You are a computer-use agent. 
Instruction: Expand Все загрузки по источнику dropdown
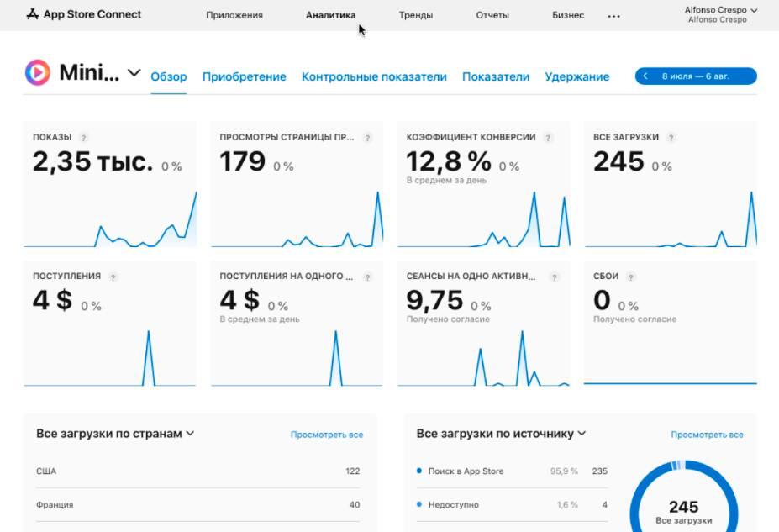pyautogui.click(x=582, y=433)
